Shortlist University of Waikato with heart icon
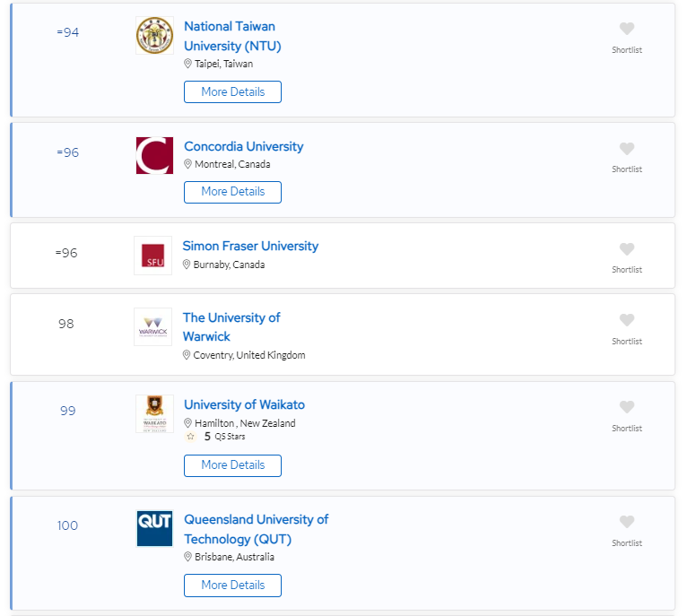This screenshot has height=616, width=688. coord(627,407)
